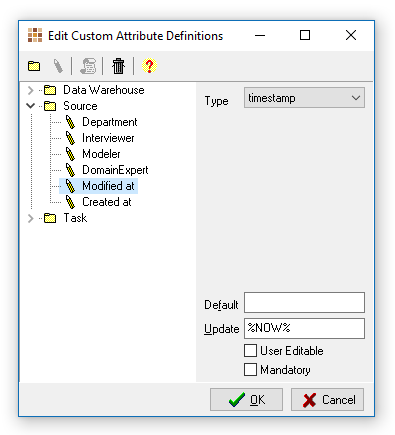Viewport: 395px width, 435px height.
Task: Select the Created at attribute
Action: (x=107, y=202)
